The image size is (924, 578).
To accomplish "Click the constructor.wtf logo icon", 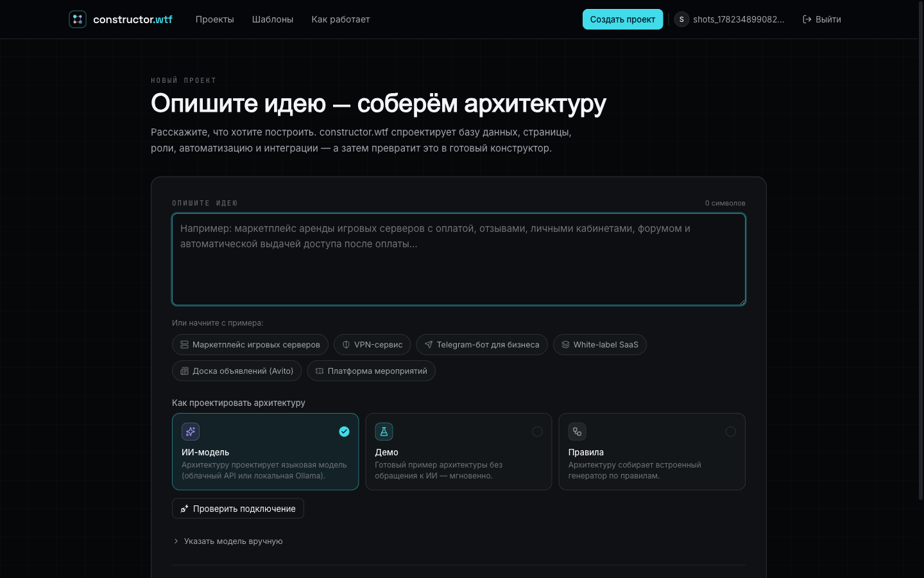I will 78,19.
